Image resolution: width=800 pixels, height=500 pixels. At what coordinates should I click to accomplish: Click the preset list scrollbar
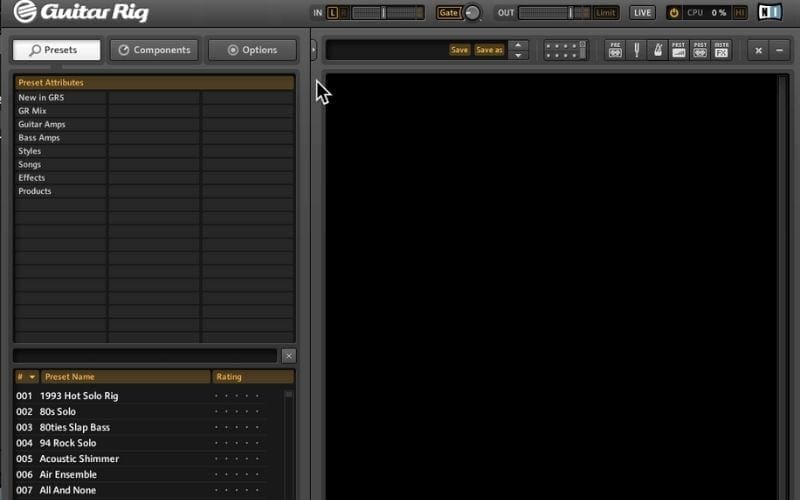288,444
